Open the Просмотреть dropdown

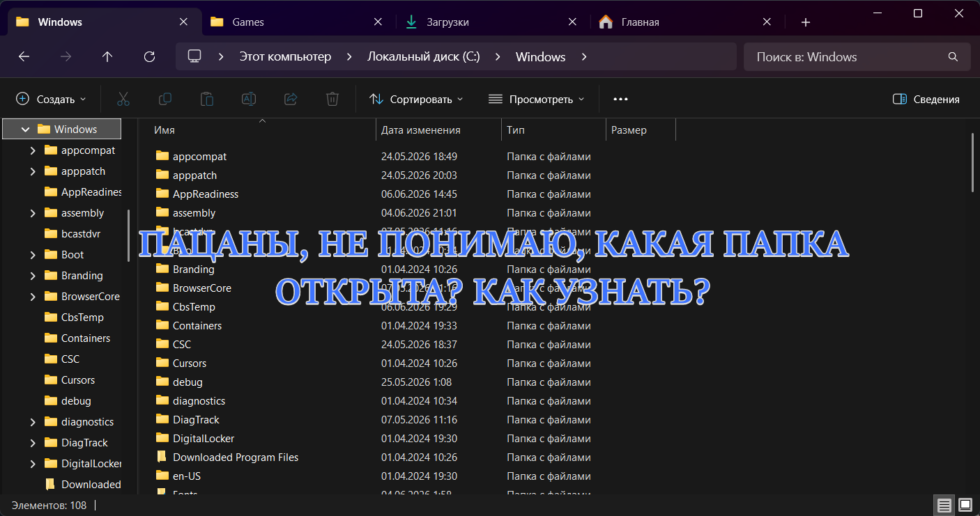click(x=536, y=99)
